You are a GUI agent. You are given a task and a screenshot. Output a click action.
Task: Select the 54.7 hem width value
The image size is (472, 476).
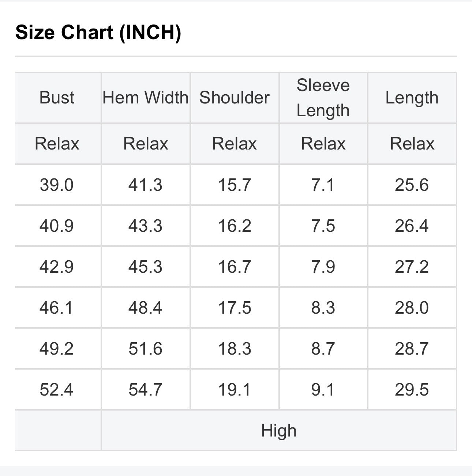pos(146,390)
